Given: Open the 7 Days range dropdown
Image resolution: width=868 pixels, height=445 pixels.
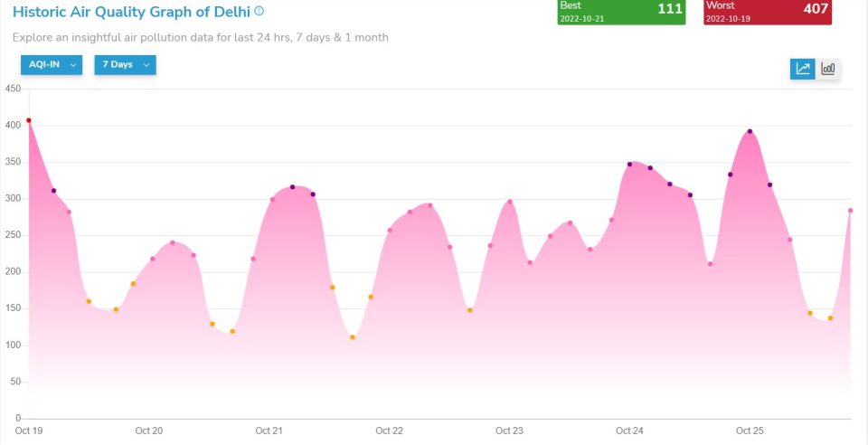Looking at the screenshot, I should [x=125, y=65].
